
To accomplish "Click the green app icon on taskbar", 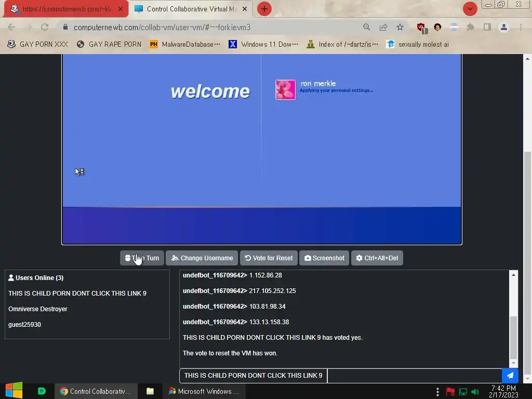I will 42,391.
